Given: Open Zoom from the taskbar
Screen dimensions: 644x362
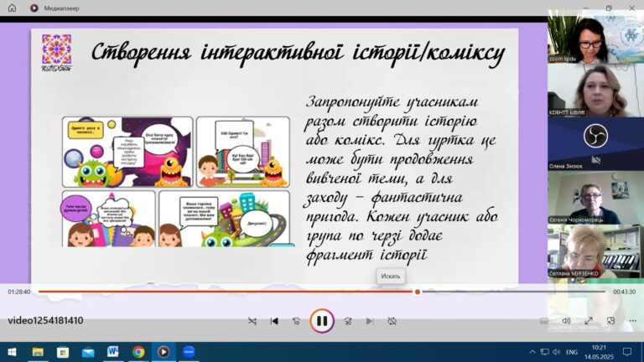Looking at the screenshot, I should pyautogui.click(x=188, y=352).
